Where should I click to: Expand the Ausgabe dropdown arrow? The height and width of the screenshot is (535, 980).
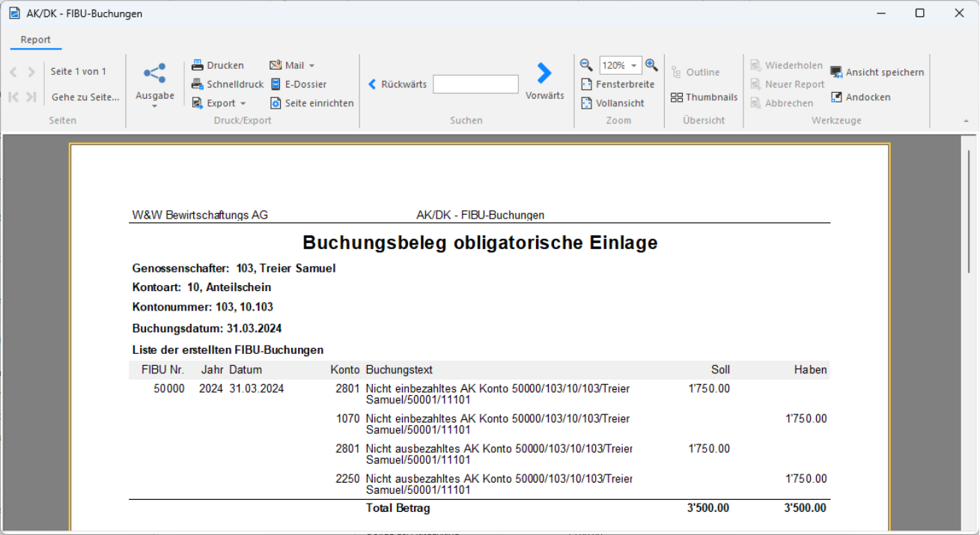coord(154,106)
